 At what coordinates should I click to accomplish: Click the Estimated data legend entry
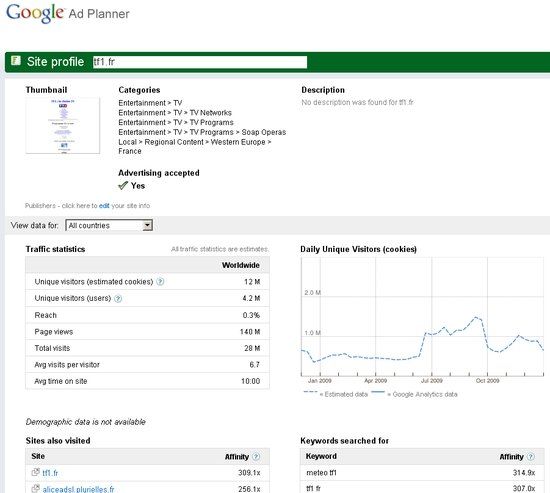[335, 394]
